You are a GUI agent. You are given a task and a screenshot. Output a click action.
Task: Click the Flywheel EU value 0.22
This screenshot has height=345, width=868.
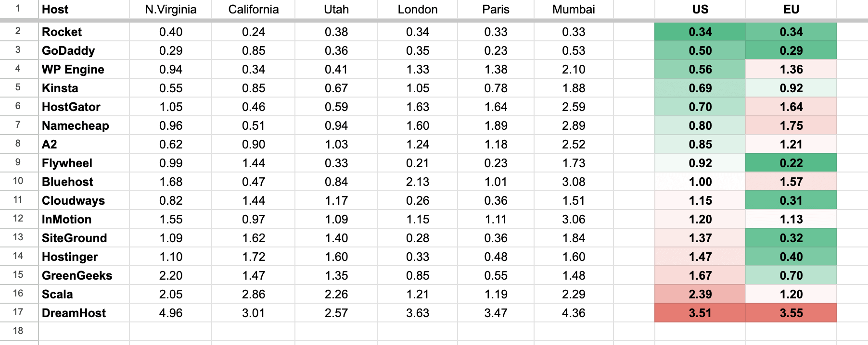click(791, 163)
